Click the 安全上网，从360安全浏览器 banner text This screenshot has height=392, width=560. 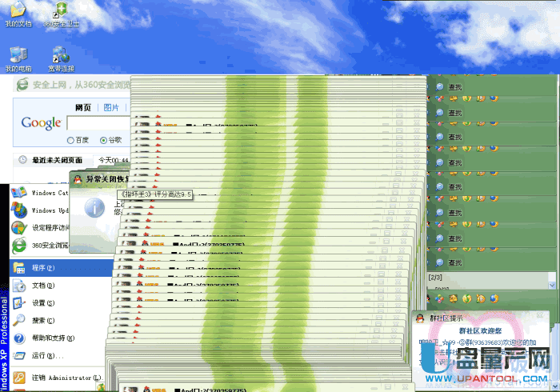(x=82, y=85)
